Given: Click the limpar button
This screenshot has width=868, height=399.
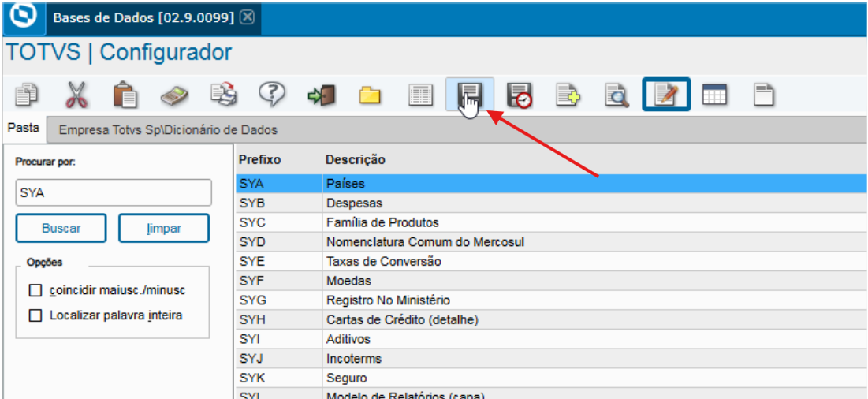Looking at the screenshot, I should [x=164, y=228].
